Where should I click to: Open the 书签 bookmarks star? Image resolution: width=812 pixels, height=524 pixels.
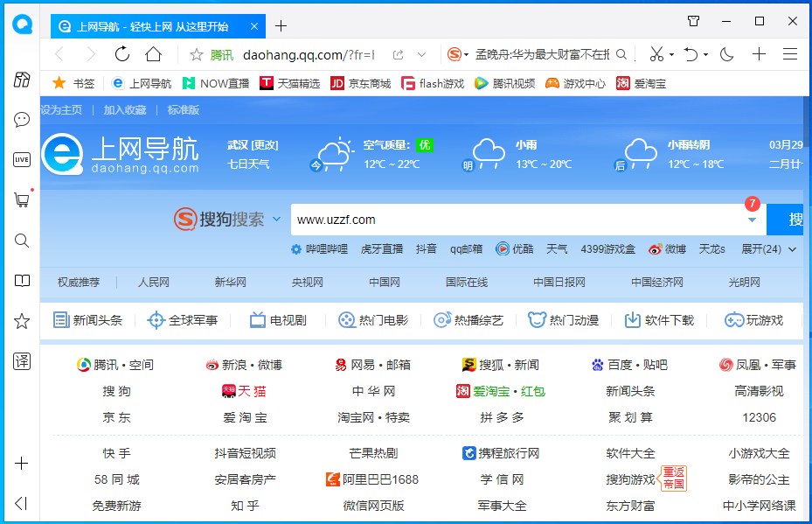(73, 83)
